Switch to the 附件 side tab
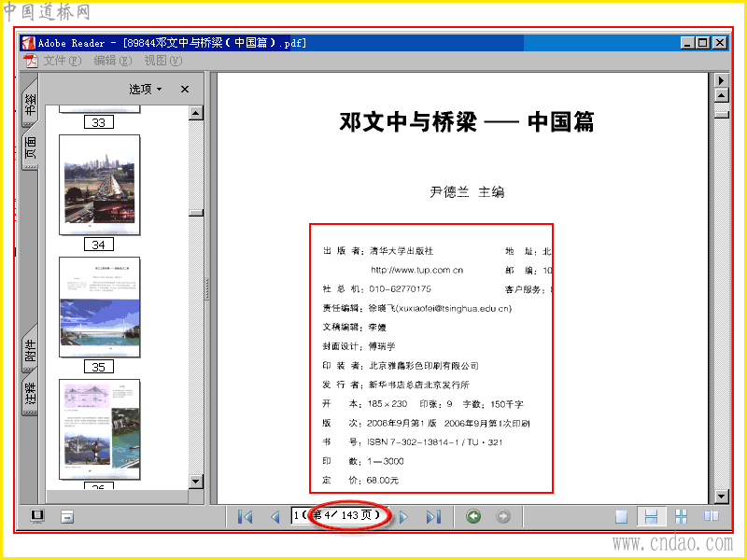This screenshot has height=560, width=747. pos(30,350)
